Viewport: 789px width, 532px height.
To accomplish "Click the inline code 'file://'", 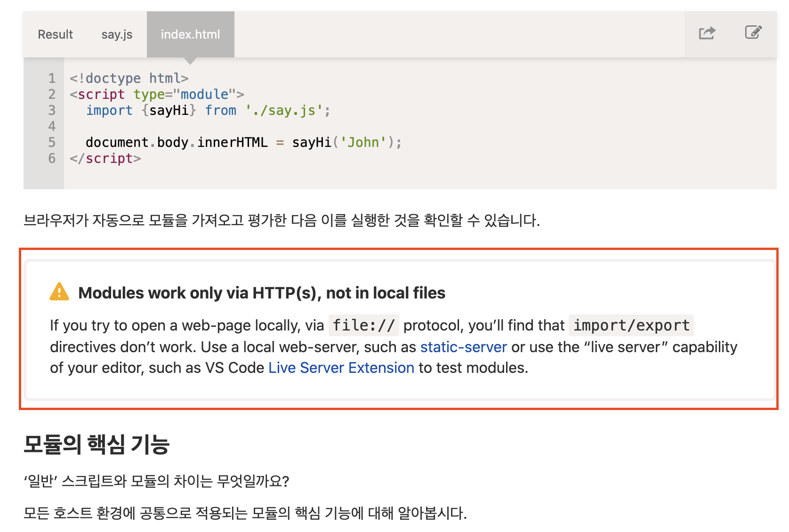I will pyautogui.click(x=363, y=325).
